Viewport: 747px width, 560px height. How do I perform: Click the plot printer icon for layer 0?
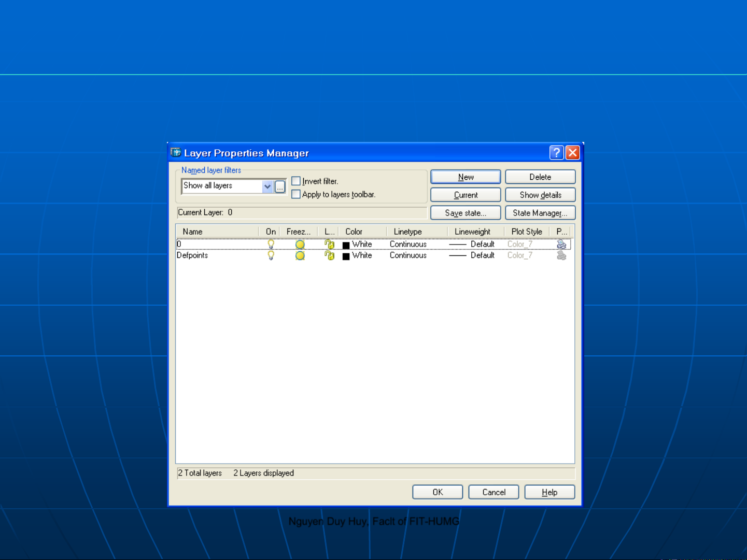click(x=561, y=244)
